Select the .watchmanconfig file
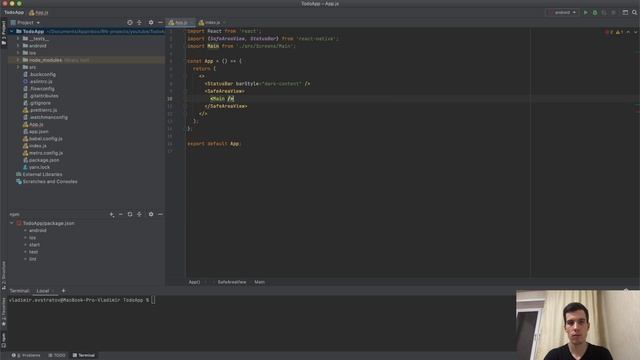 click(x=48, y=117)
